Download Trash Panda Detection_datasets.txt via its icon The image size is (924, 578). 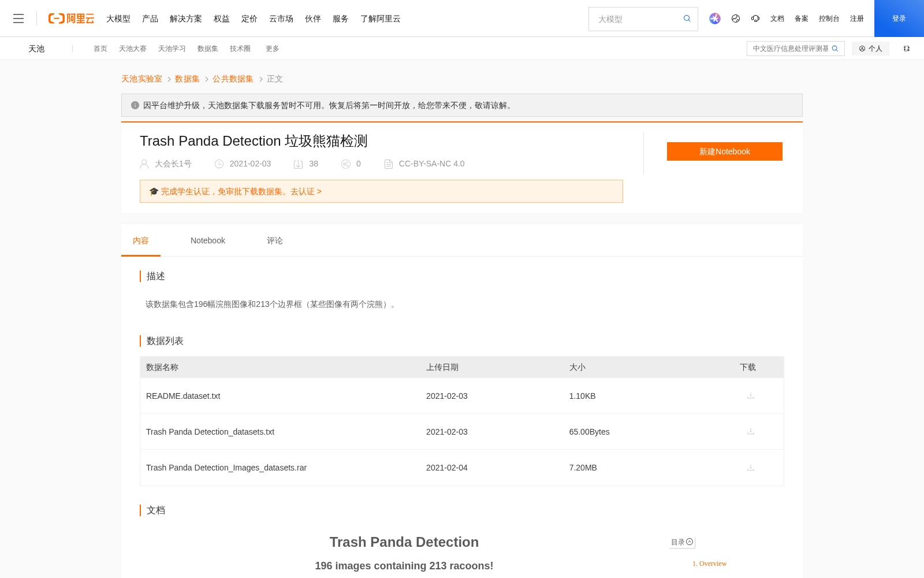751,431
